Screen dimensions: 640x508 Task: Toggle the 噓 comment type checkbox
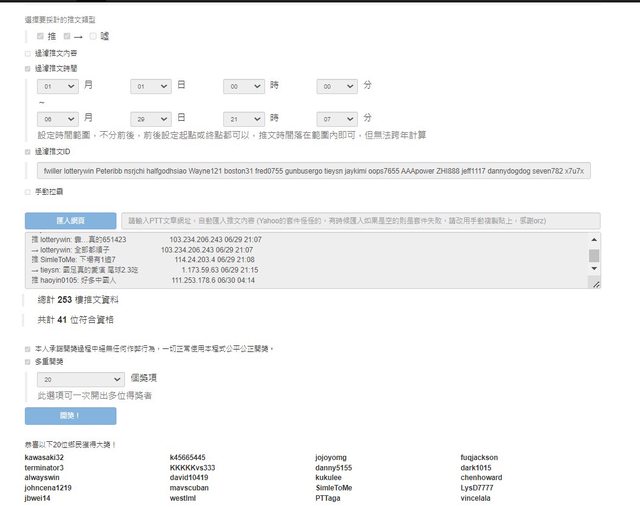coord(93,36)
